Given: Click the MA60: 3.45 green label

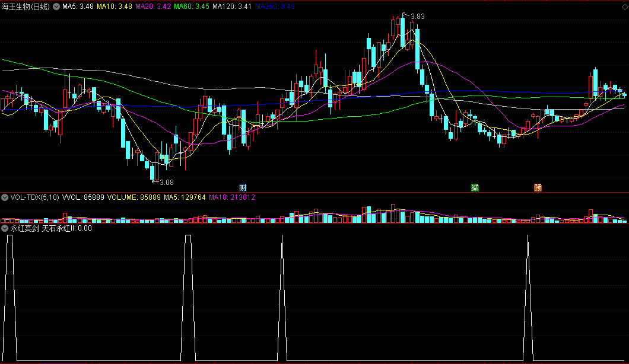Looking at the screenshot, I should pos(191,7).
